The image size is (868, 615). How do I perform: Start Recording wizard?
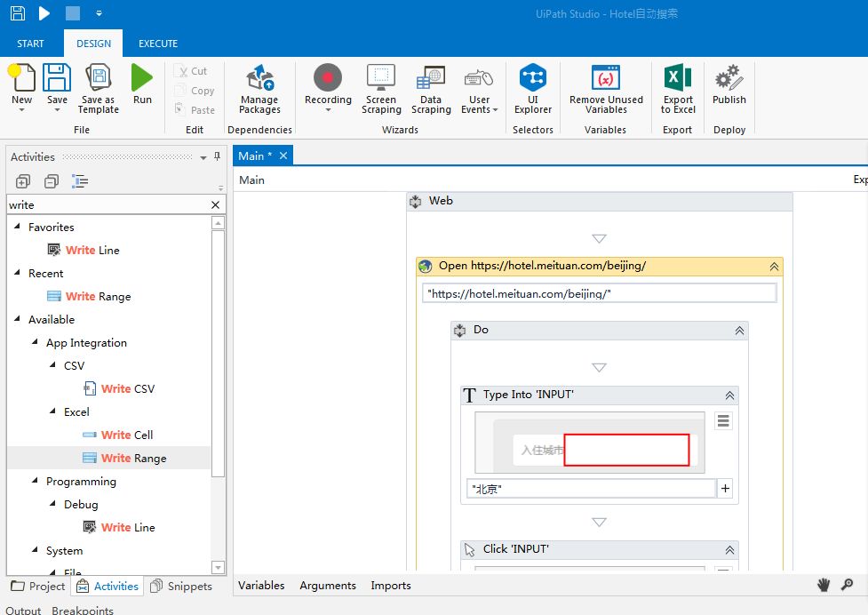(328, 87)
